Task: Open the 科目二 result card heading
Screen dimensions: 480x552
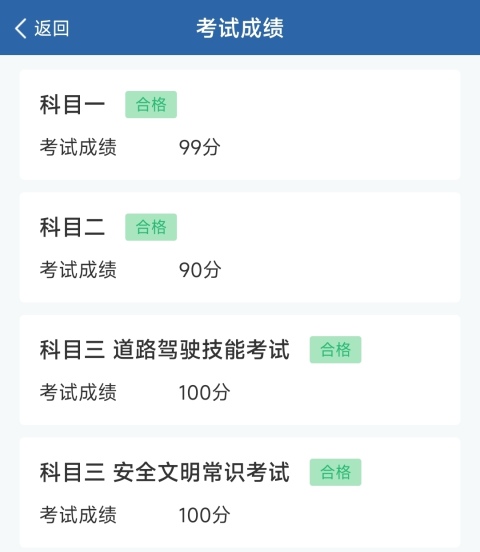Action: [72, 227]
